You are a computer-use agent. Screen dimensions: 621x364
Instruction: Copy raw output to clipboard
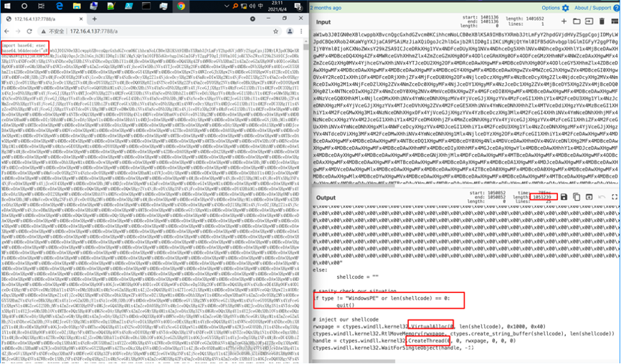pyautogui.click(x=577, y=196)
